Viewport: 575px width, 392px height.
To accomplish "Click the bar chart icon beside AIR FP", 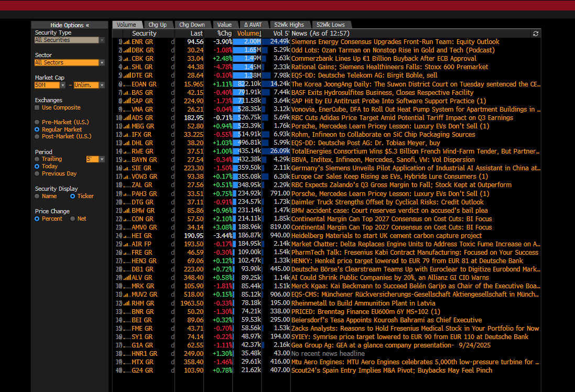I will 126,244.
